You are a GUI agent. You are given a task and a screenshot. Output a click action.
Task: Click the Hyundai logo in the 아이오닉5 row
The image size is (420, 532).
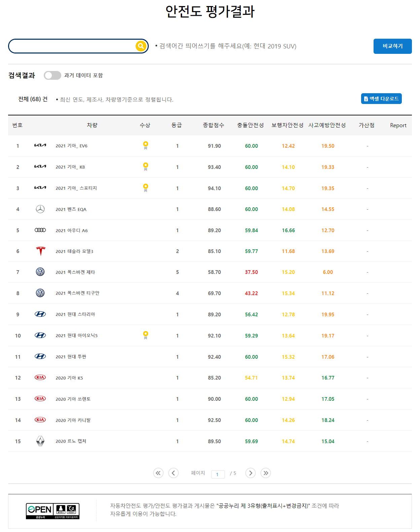pos(40,335)
